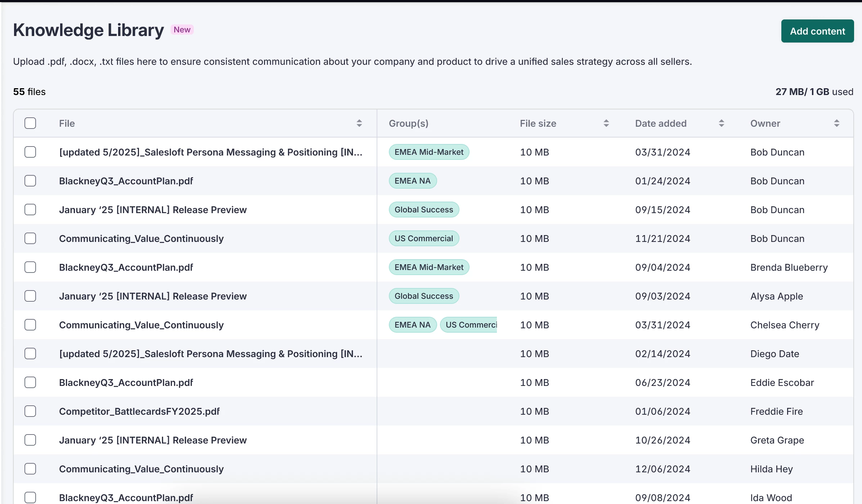Click truncated US Commerci tag on Chelsea's row
862x504 pixels.
(469, 325)
